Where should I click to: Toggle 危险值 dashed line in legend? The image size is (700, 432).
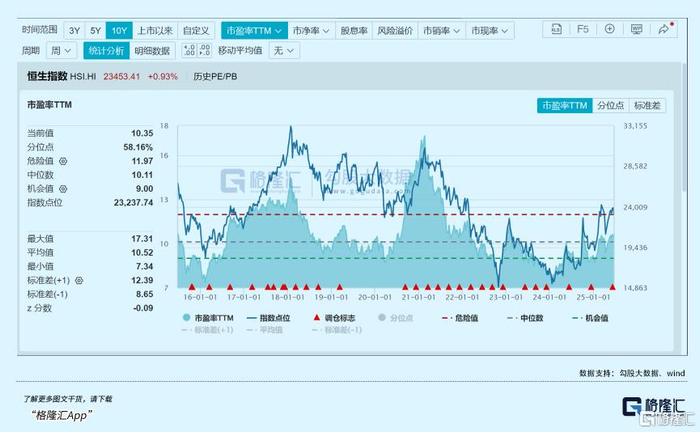[460, 318]
